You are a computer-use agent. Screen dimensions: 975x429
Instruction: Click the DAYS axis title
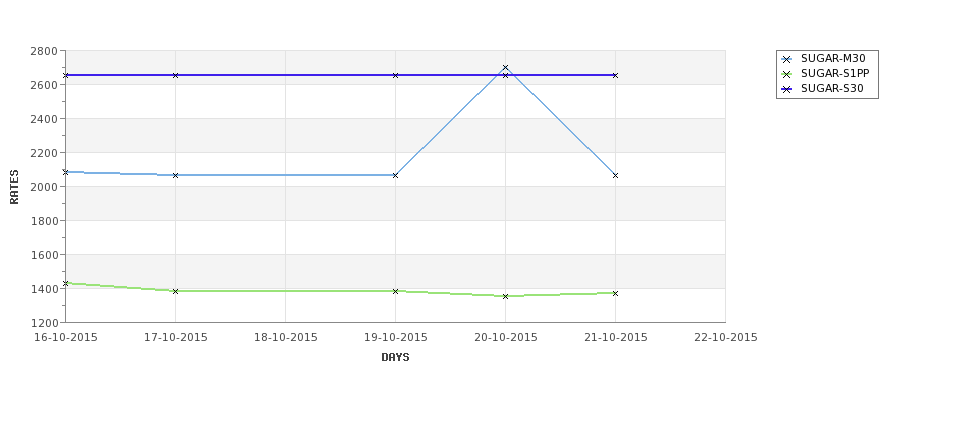click(x=395, y=358)
